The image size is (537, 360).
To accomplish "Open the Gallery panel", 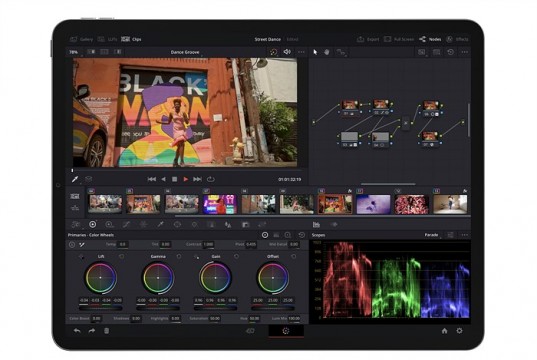I will (x=82, y=39).
